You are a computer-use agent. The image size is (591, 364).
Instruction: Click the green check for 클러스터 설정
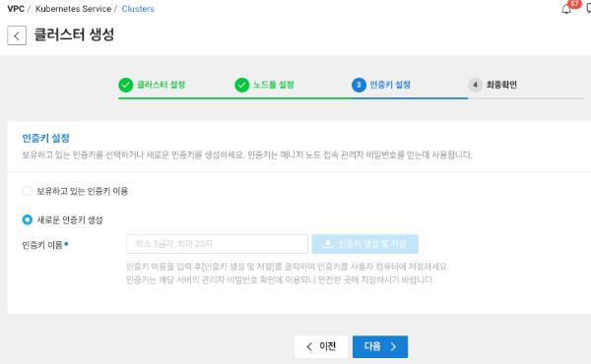[x=125, y=85]
